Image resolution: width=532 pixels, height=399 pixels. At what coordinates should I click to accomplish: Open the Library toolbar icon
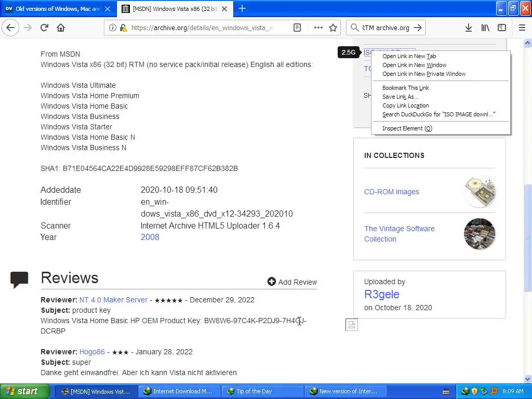click(485, 28)
